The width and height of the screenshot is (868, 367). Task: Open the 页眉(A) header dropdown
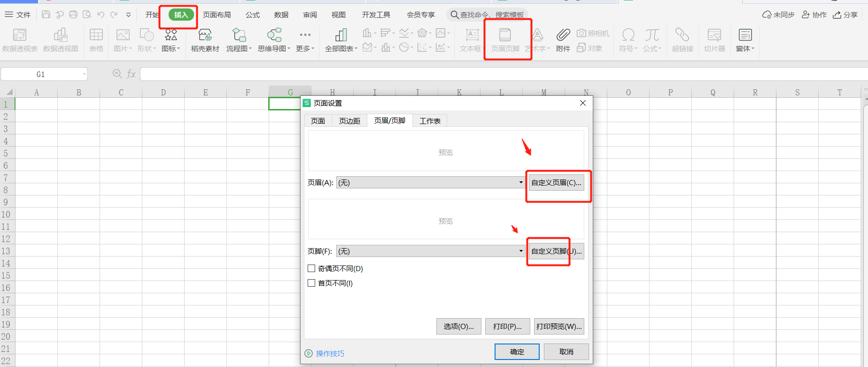click(x=431, y=182)
